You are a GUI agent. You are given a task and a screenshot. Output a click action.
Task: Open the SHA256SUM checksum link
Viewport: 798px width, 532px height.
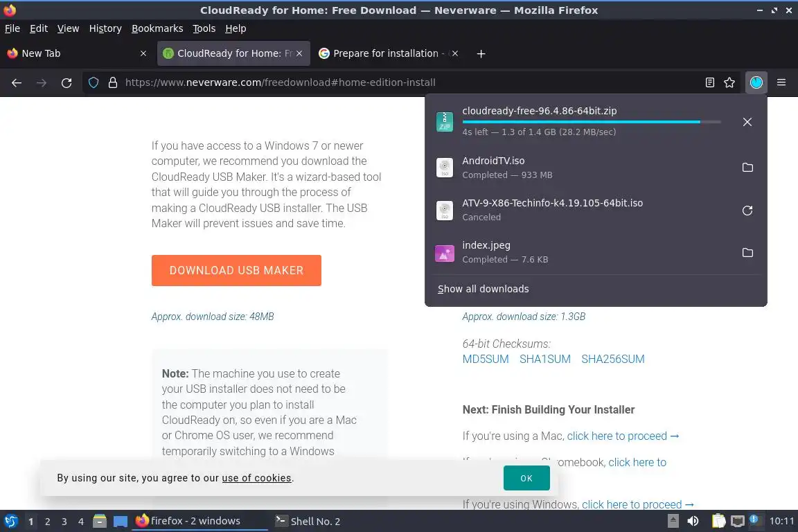point(613,359)
